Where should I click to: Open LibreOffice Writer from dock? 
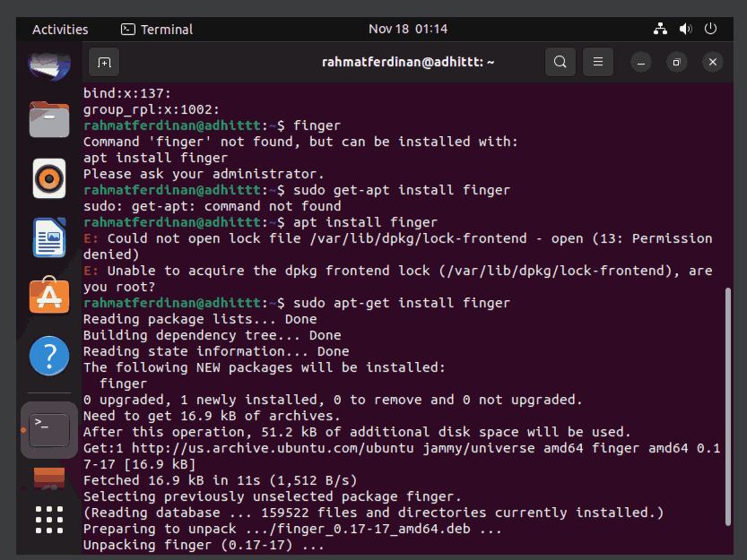pyautogui.click(x=49, y=237)
